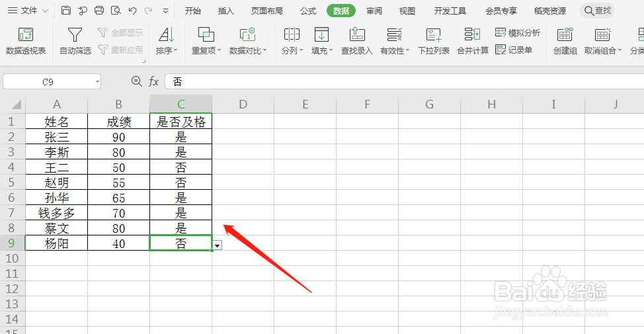Click the 下拉列表 dropdown list tool
This screenshot has width=644, height=334.
(434, 40)
